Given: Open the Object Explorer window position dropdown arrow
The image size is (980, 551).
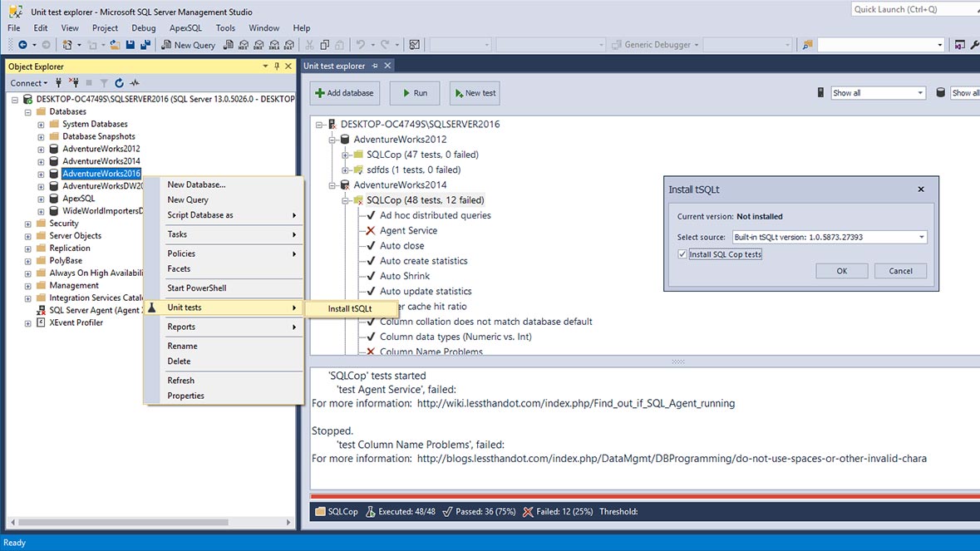Looking at the screenshot, I should pyautogui.click(x=266, y=66).
